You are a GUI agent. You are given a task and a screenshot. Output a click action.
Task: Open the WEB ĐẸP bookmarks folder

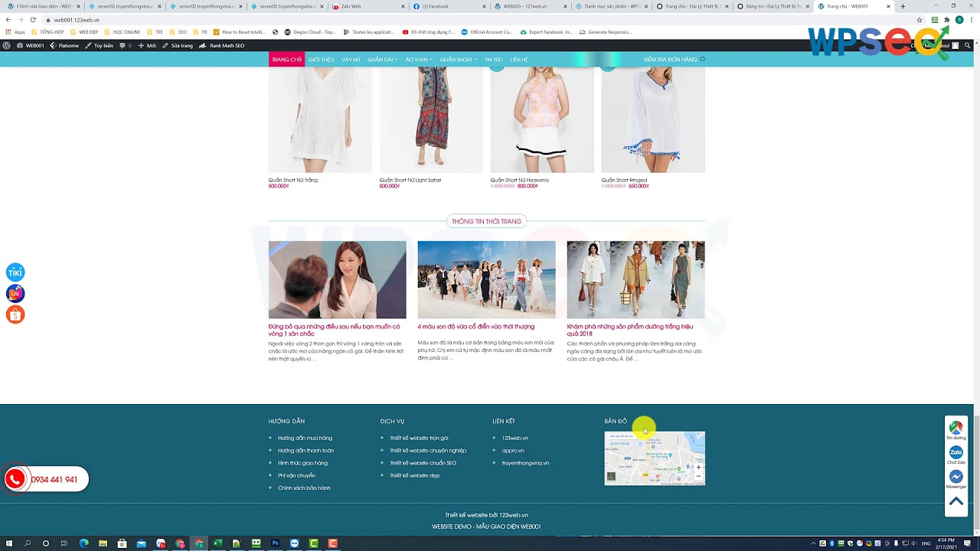84,32
